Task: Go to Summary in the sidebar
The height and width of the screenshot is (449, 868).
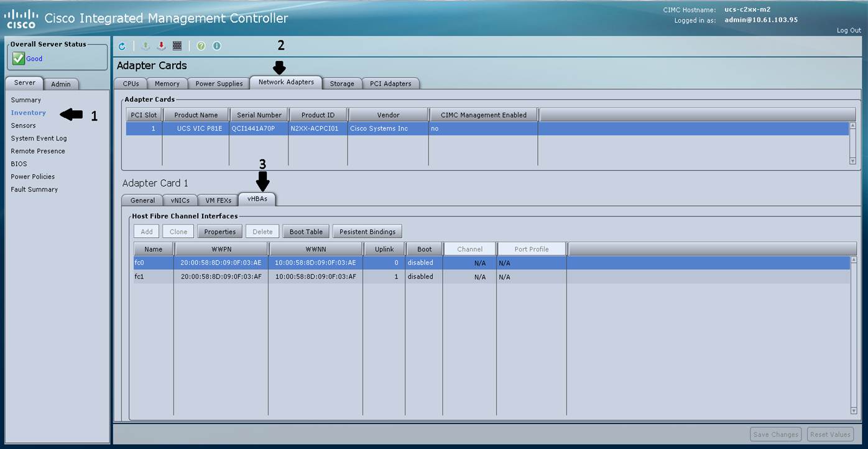Action: 26,100
